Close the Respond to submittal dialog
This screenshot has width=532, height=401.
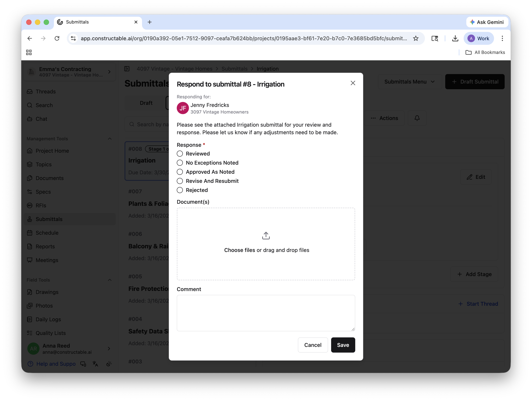pos(353,83)
